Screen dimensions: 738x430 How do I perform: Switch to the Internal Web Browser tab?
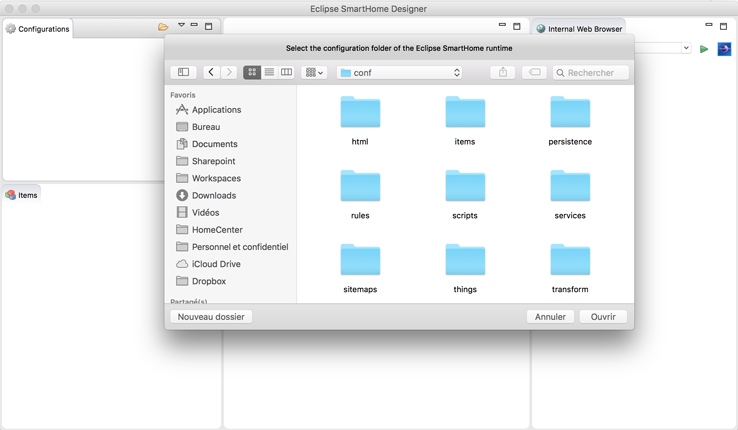point(579,29)
